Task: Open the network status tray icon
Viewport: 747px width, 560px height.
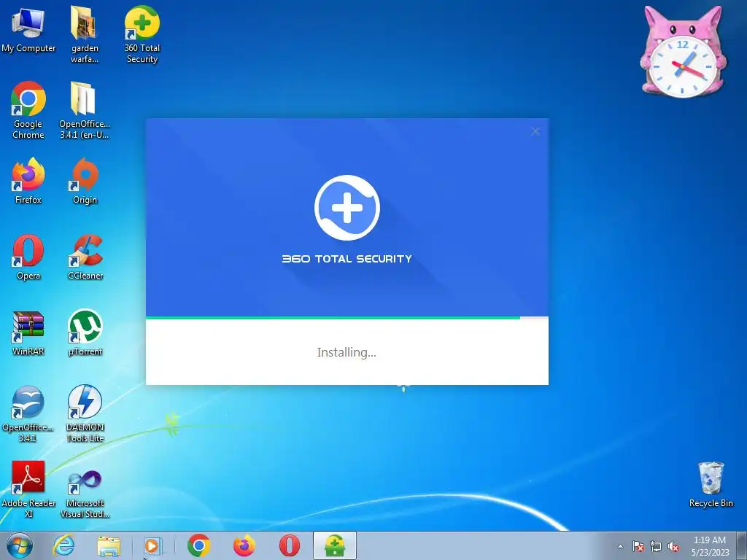Action: [656, 546]
